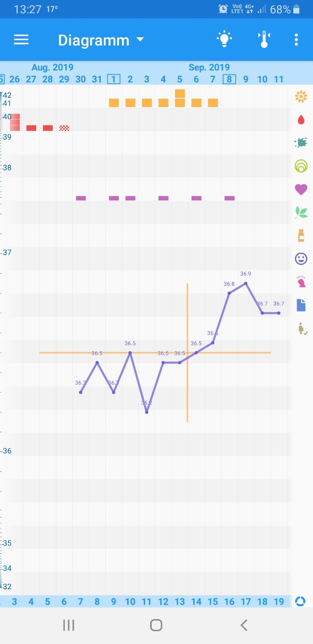Tap the red blood drop icon
The height and width of the screenshot is (644, 313).
click(301, 120)
